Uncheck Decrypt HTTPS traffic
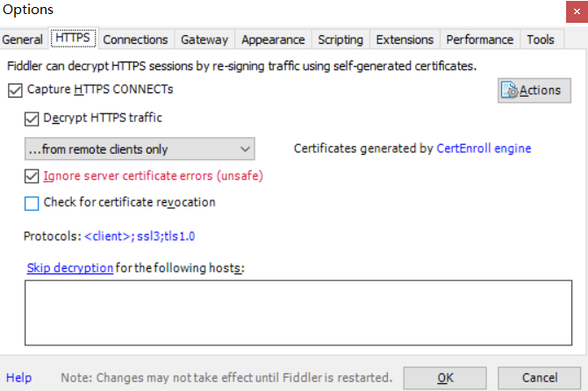 (32, 119)
